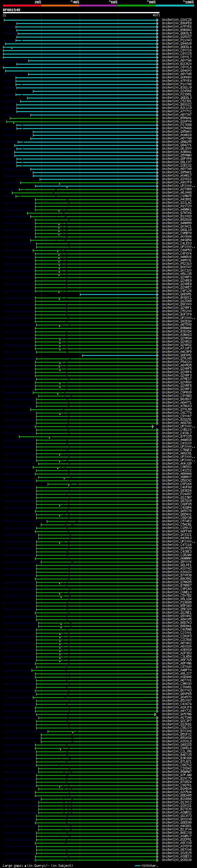Select hit label UniRef100_A9SYF9

pyautogui.click(x=177, y=182)
